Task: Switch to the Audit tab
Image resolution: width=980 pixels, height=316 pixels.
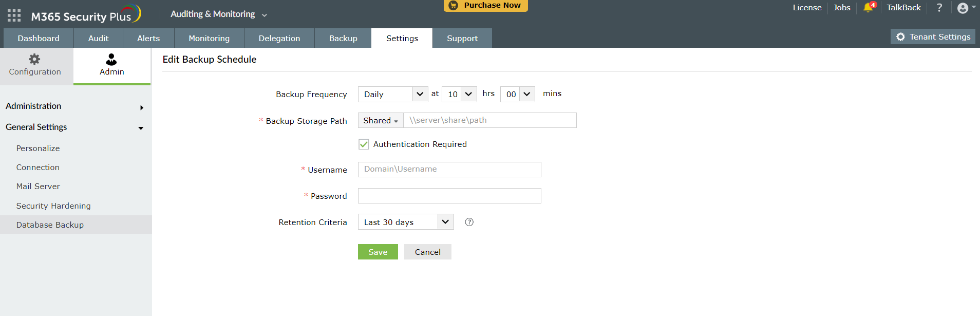Action: click(x=98, y=38)
